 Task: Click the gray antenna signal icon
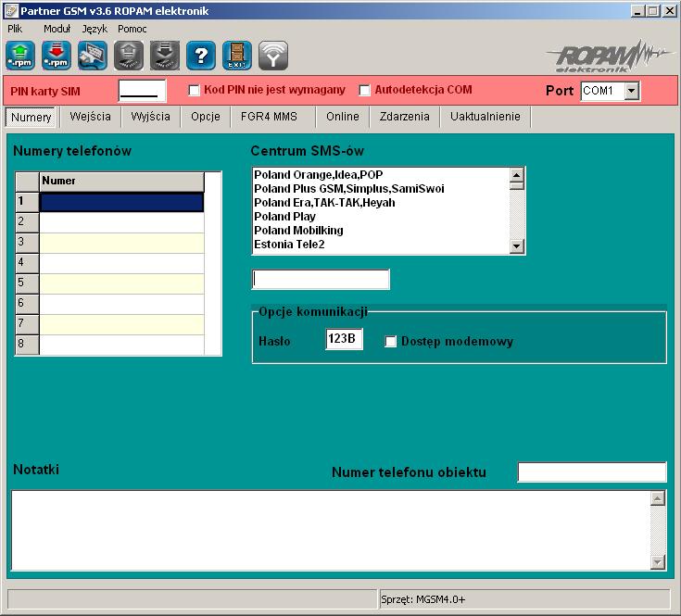coord(272,56)
